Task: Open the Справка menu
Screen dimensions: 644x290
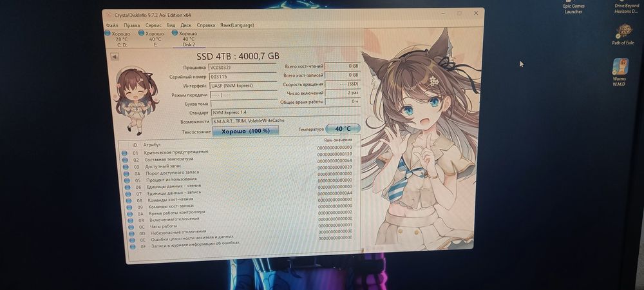Action: pyautogui.click(x=206, y=26)
